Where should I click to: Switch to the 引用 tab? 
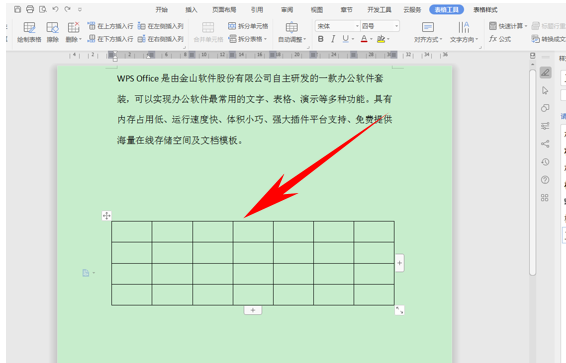(x=257, y=10)
